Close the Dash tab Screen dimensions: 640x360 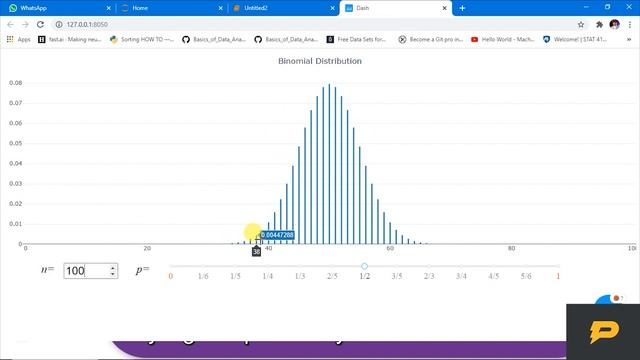click(x=444, y=8)
